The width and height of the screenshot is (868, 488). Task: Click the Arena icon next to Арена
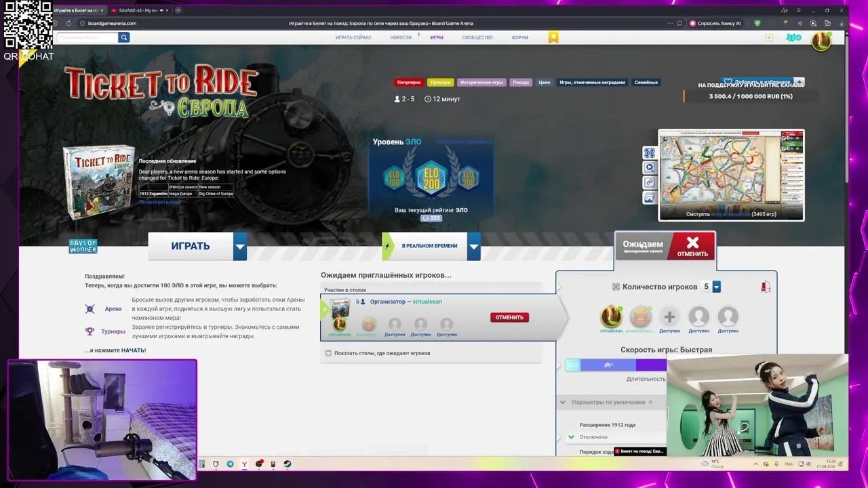90,309
